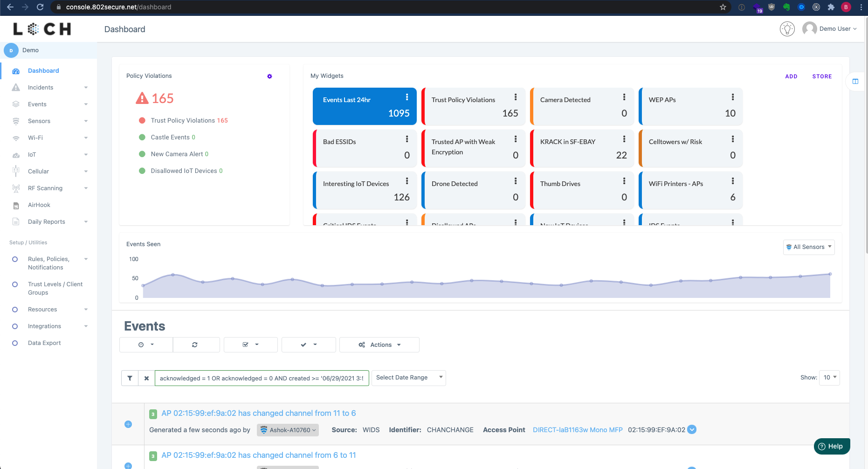The height and width of the screenshot is (469, 868).
Task: Click the lightbulb tips icon
Action: [787, 29]
